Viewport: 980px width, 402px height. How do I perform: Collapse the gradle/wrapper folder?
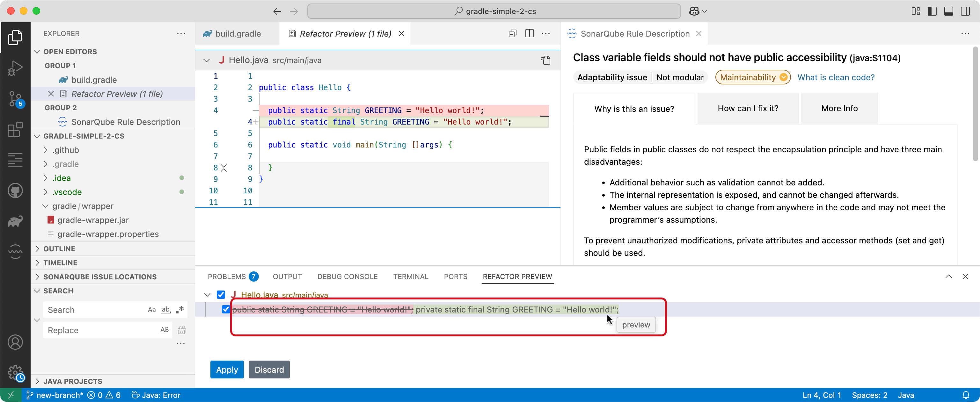coord(45,206)
